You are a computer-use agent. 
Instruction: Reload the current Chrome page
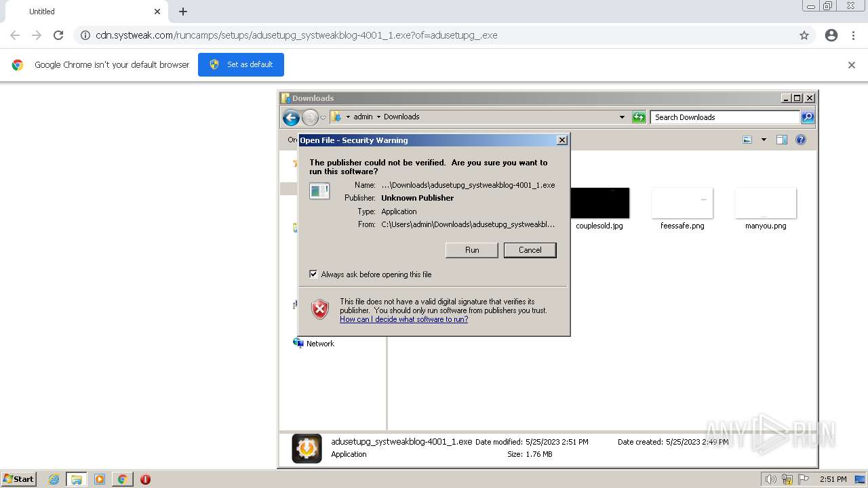tap(58, 35)
